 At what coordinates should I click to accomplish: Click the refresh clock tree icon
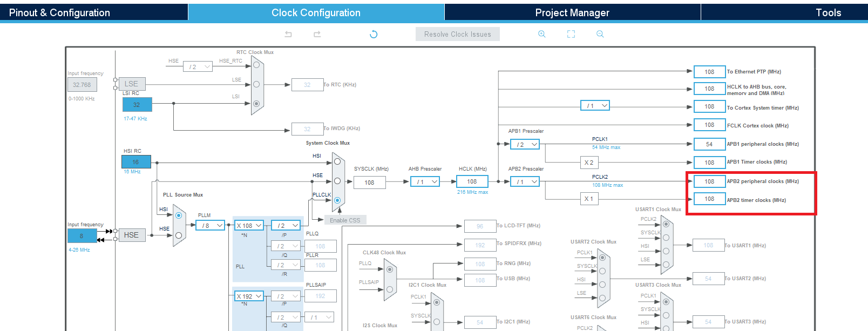pyautogui.click(x=373, y=34)
